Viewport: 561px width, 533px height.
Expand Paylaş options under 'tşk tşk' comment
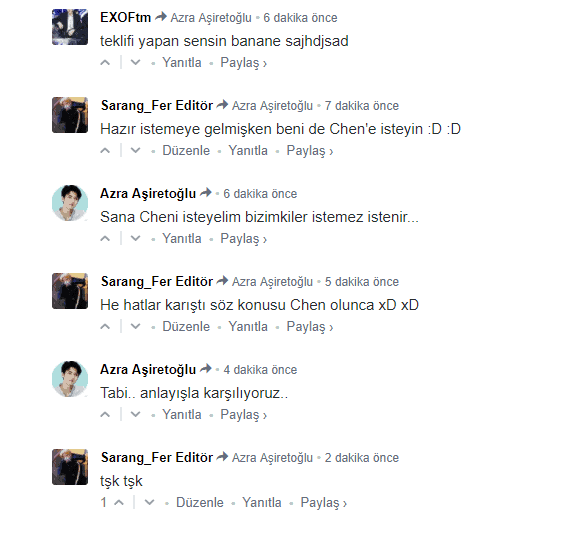323,503
